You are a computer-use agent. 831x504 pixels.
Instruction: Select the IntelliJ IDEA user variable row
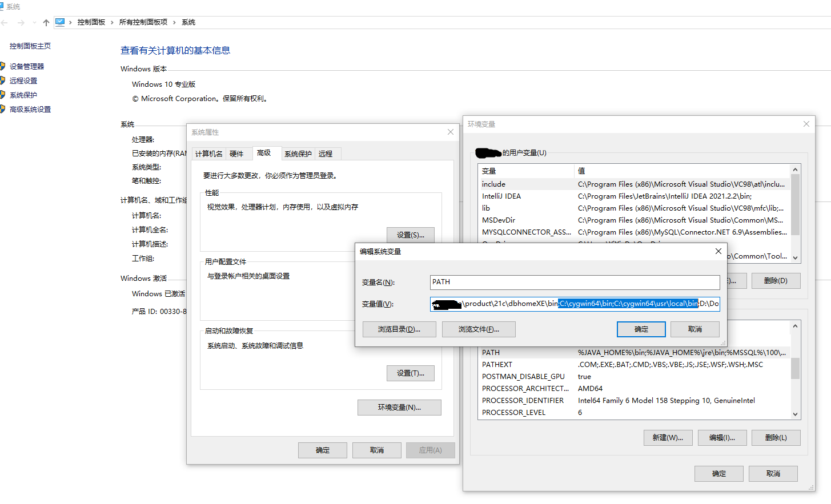coord(634,196)
